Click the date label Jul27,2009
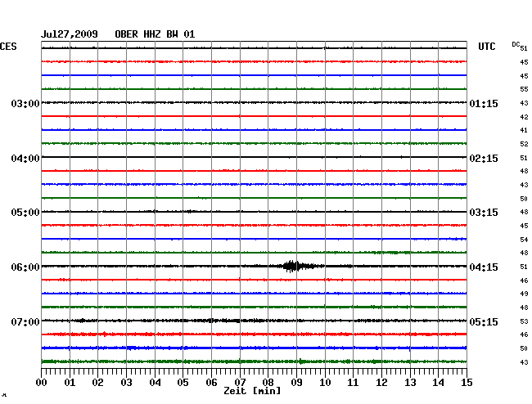 pyautogui.click(x=70, y=34)
